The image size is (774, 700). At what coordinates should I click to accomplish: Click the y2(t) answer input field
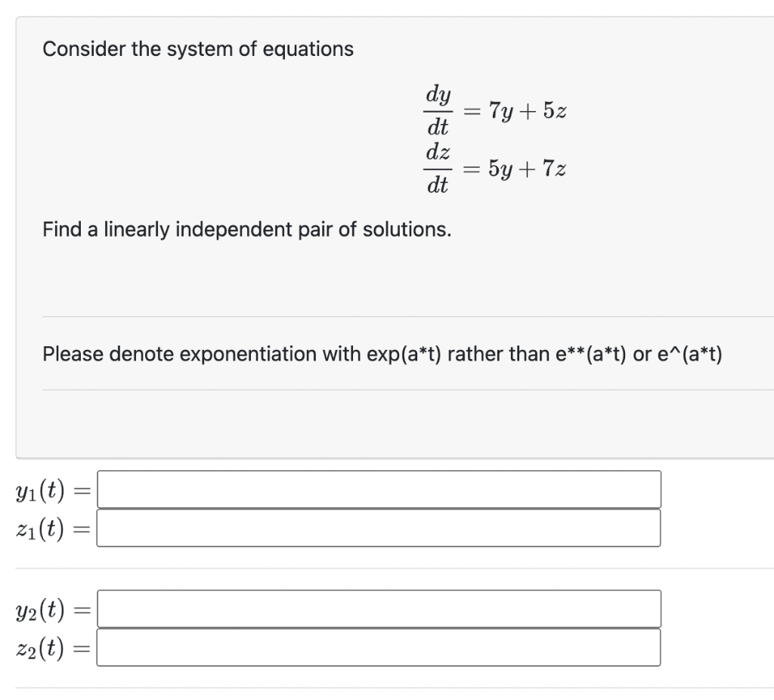tap(378, 609)
